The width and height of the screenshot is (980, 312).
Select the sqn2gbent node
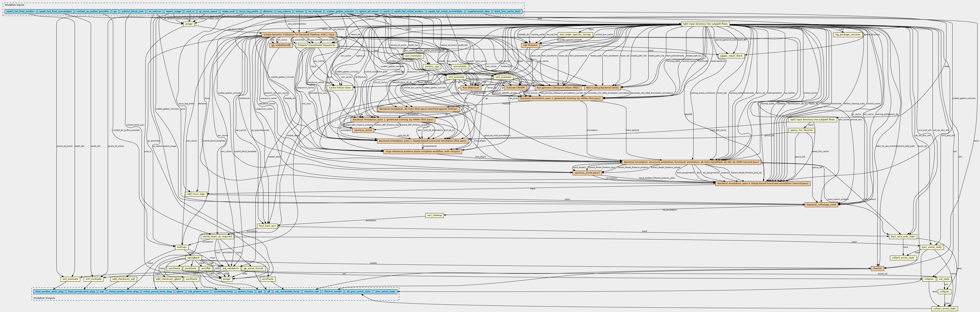pyautogui.click(x=193, y=258)
